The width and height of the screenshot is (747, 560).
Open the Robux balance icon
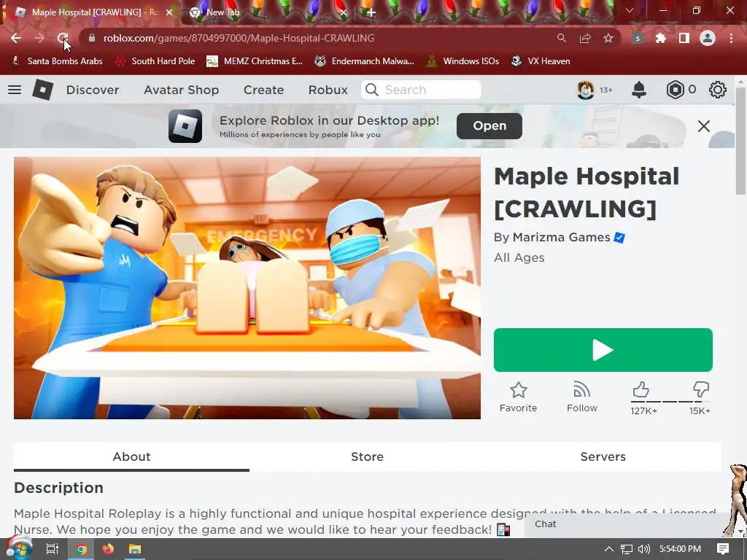click(676, 90)
